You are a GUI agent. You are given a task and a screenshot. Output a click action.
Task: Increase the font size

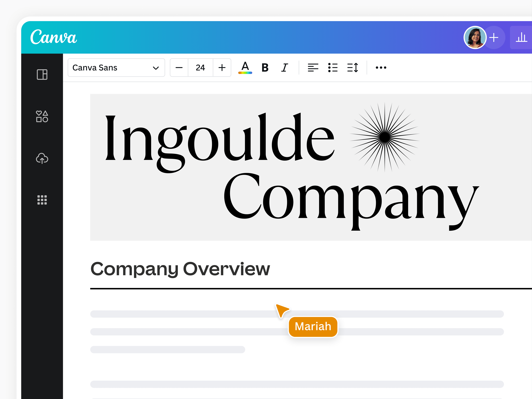tap(222, 68)
